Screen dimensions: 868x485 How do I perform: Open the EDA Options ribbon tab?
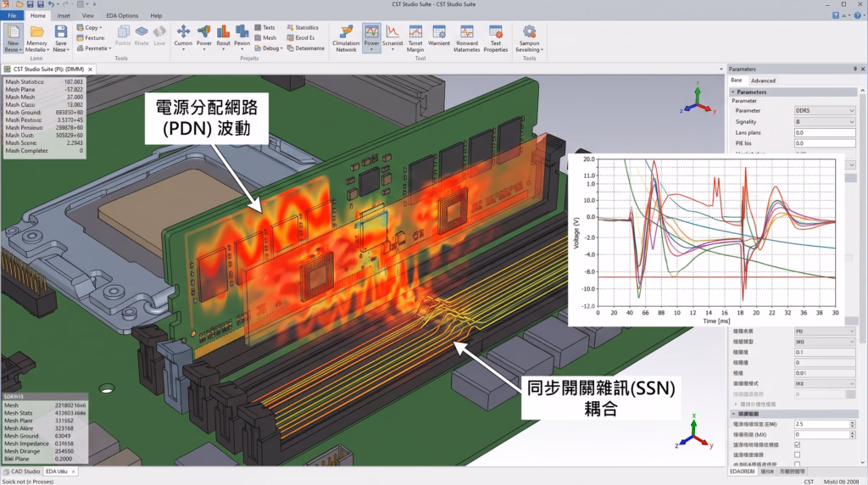tap(122, 15)
